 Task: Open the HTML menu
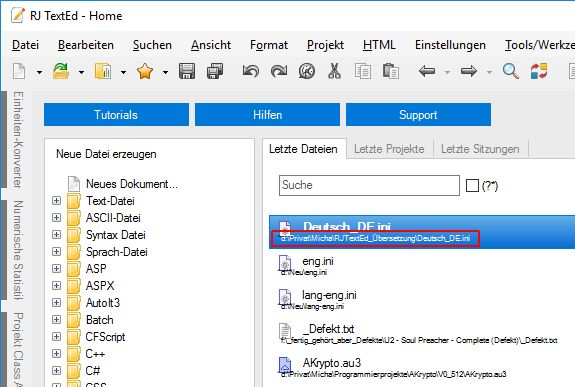tap(379, 45)
